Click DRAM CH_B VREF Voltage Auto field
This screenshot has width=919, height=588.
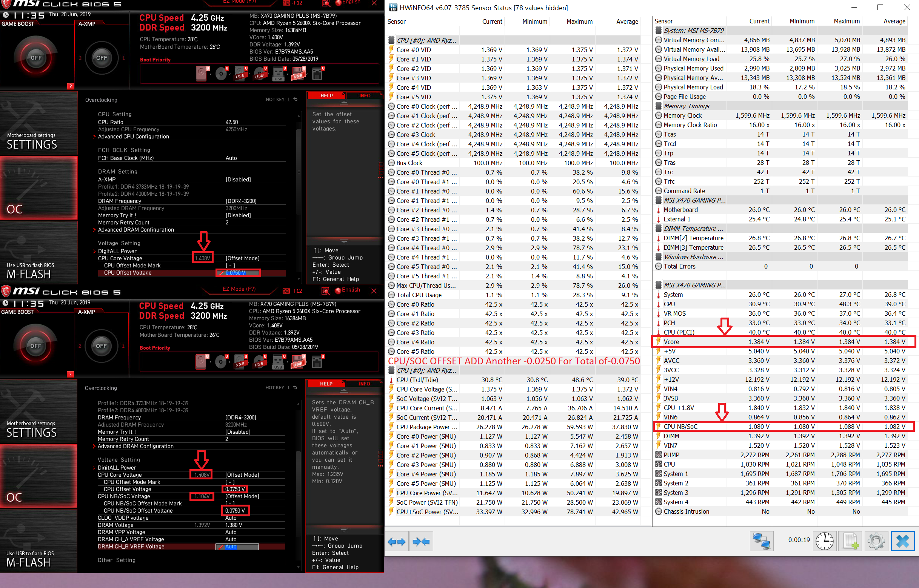tap(237, 547)
